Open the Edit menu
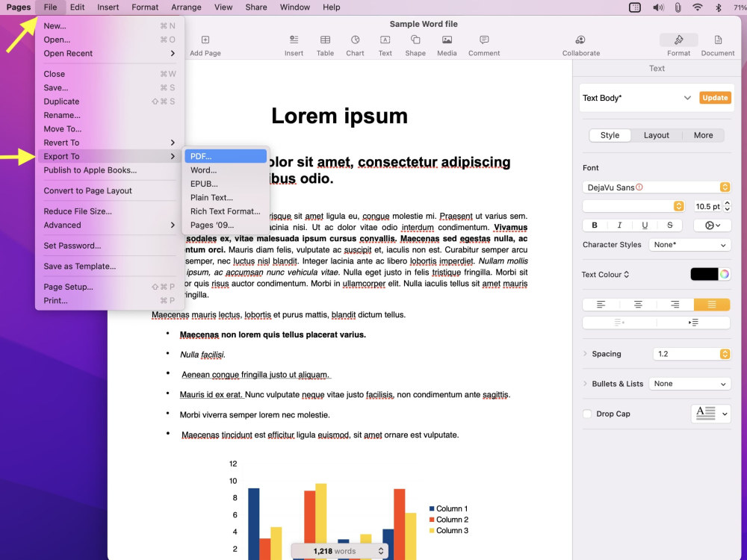The width and height of the screenshot is (747, 560). 77,7
